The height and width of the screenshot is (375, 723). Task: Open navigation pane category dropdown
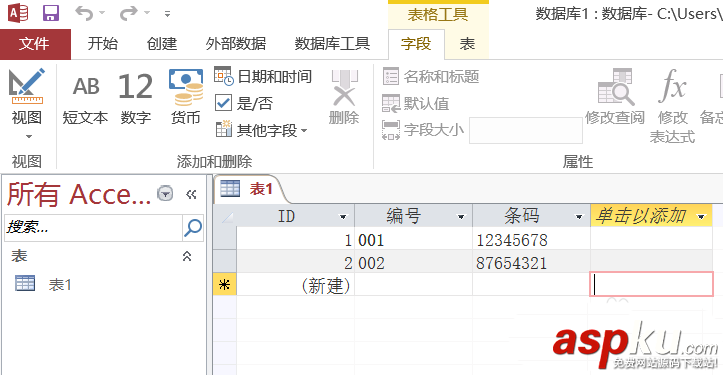click(165, 193)
